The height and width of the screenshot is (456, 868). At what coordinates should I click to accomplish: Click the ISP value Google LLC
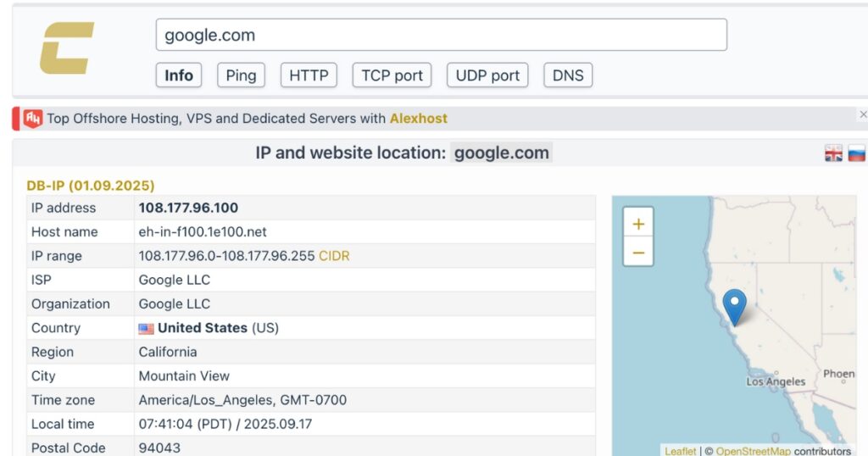[175, 280]
